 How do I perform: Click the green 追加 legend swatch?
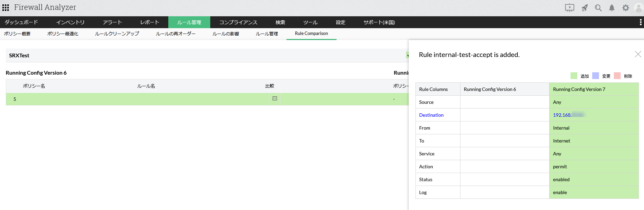(x=574, y=76)
